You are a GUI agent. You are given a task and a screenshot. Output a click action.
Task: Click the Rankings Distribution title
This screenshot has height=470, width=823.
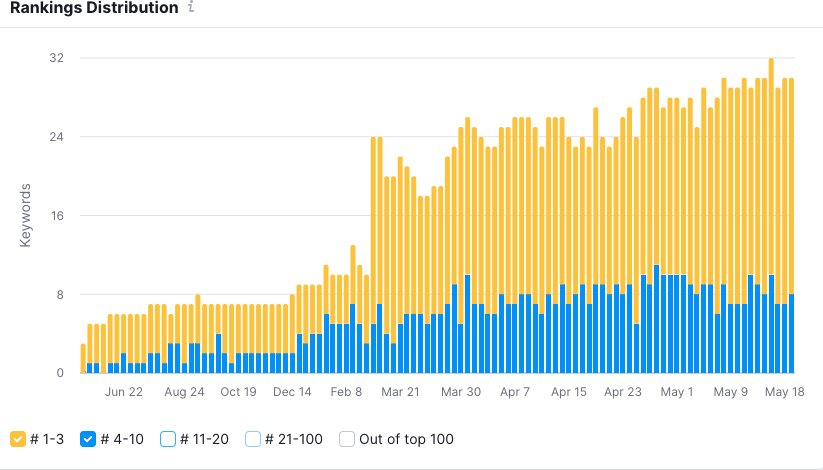pos(94,7)
